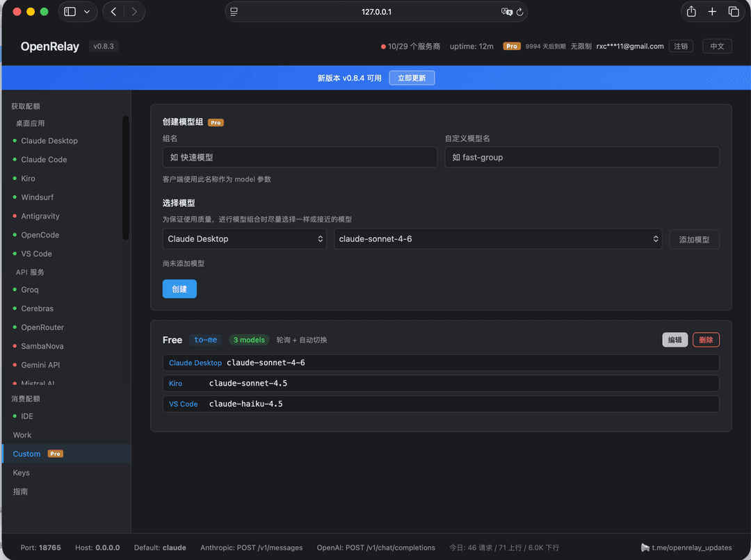Delete the Free group with 删除
The image size is (751, 560).
pyautogui.click(x=706, y=340)
